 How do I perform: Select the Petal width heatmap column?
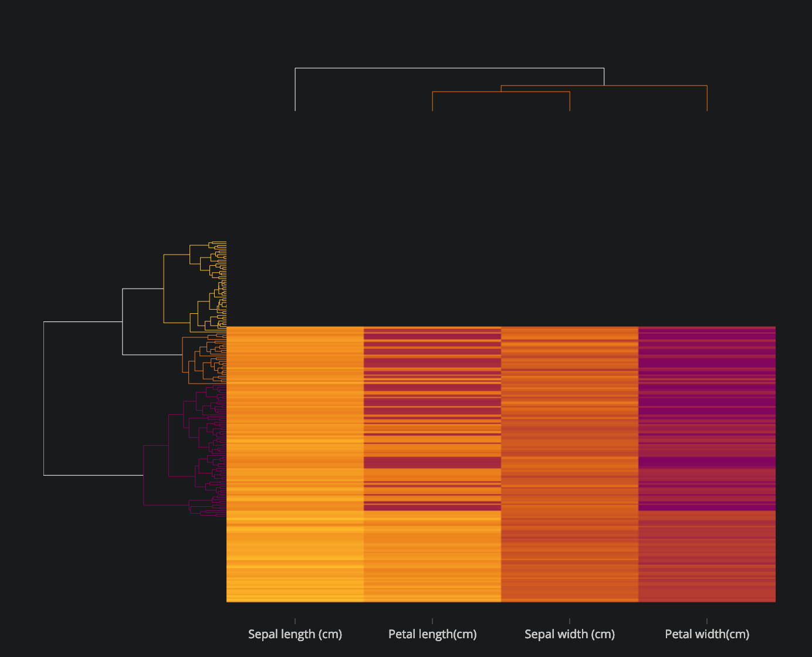(707, 463)
